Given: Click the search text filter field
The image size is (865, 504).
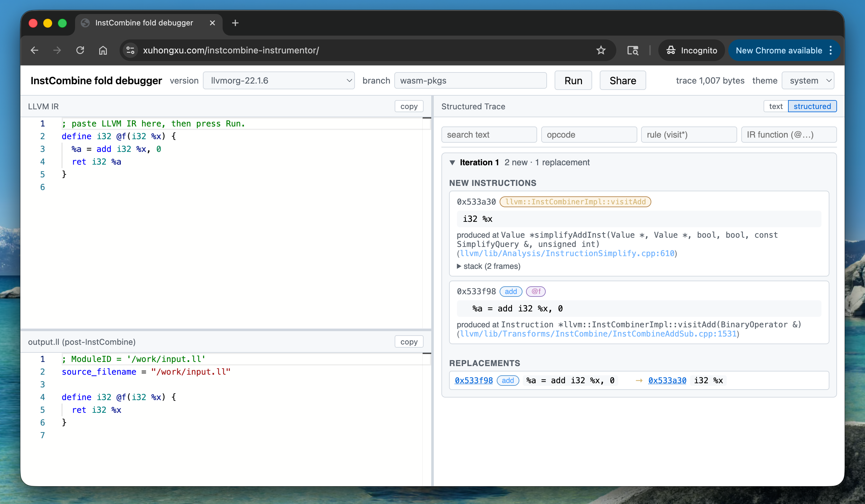Looking at the screenshot, I should 489,134.
